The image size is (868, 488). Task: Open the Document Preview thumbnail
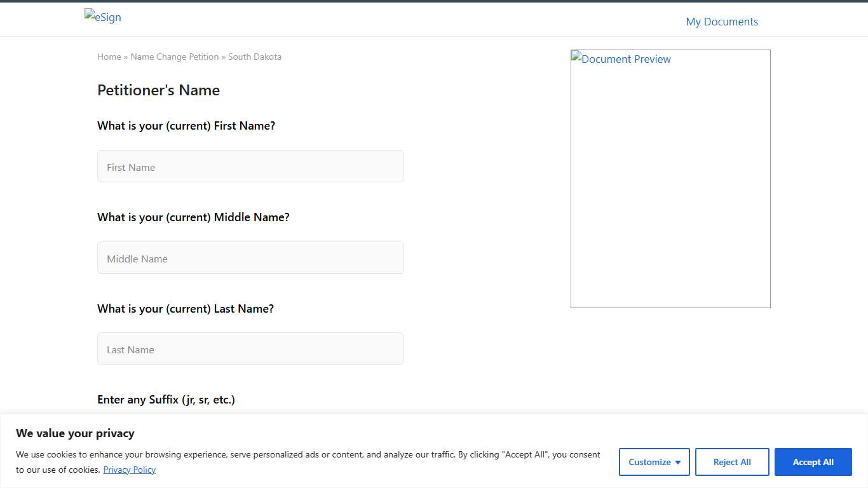coord(670,179)
